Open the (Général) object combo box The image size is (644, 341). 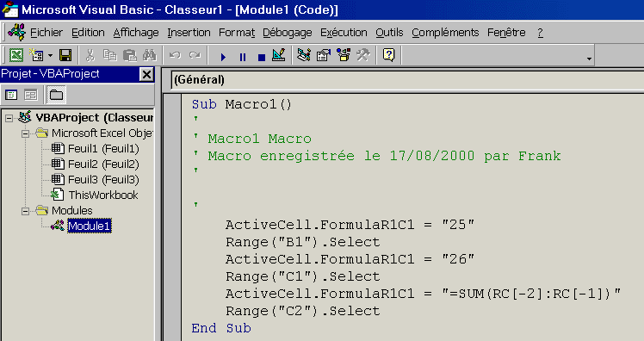point(407,80)
